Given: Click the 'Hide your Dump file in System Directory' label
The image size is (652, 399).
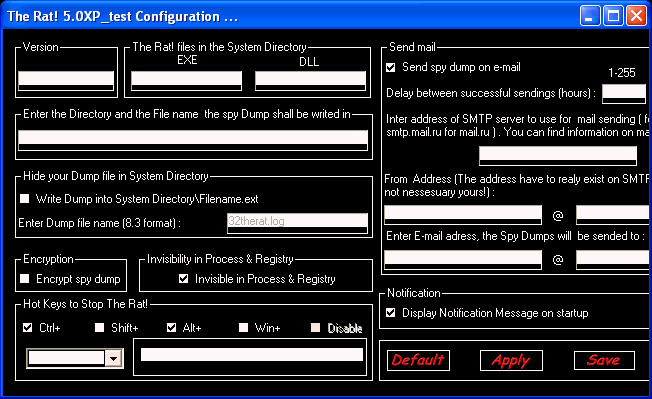Looking at the screenshot, I should point(116,176).
